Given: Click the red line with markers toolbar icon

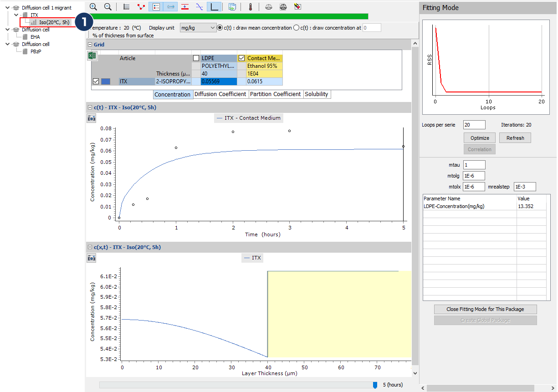Looking at the screenshot, I should click(x=141, y=7).
